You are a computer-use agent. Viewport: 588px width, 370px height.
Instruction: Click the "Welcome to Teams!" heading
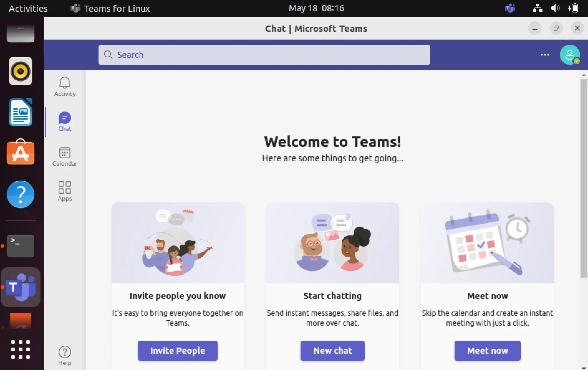click(x=332, y=142)
